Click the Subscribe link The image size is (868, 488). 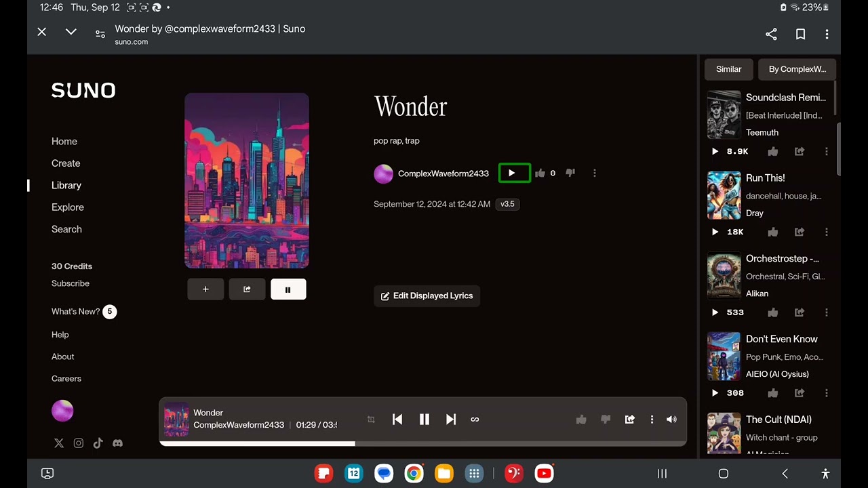coord(71,283)
